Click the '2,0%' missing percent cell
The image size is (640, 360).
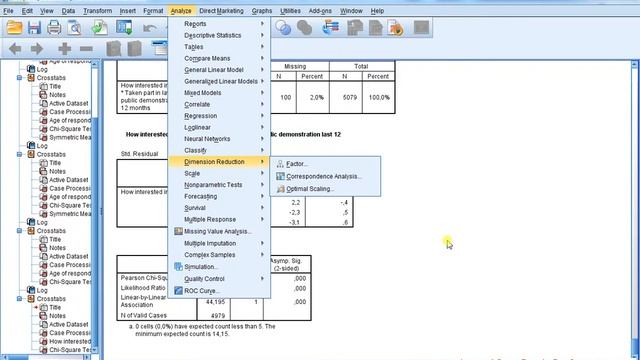click(x=313, y=97)
